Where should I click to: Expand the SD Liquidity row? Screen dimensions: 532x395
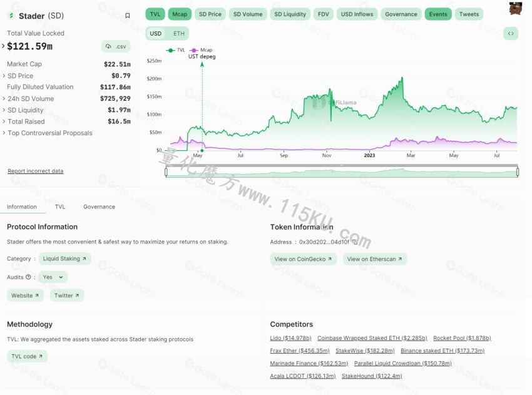pyautogui.click(x=4, y=110)
